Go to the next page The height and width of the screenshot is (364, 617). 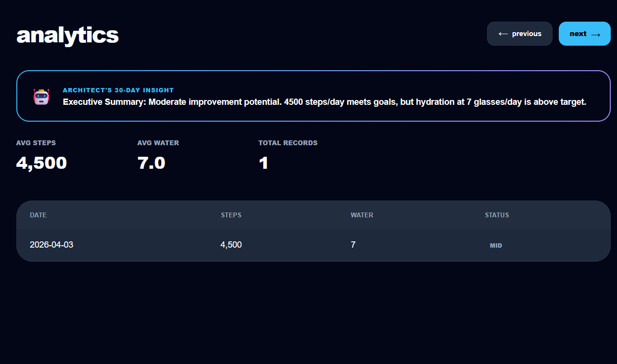(584, 33)
